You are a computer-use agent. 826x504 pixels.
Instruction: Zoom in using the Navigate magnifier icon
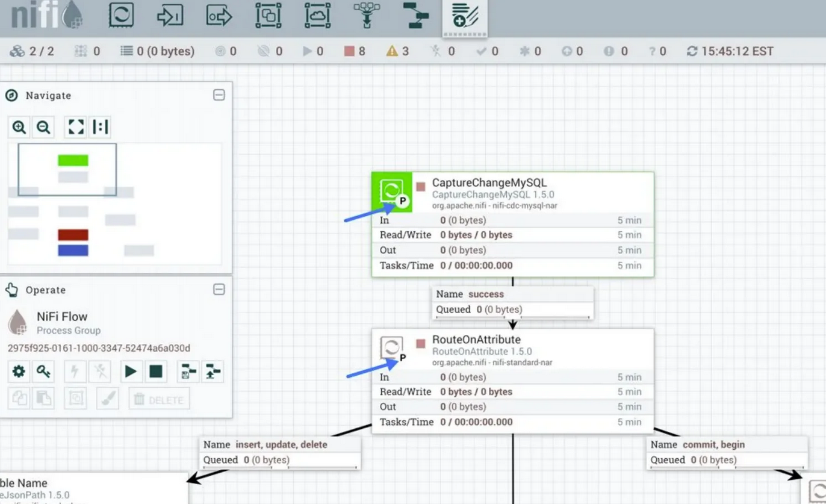(x=19, y=127)
